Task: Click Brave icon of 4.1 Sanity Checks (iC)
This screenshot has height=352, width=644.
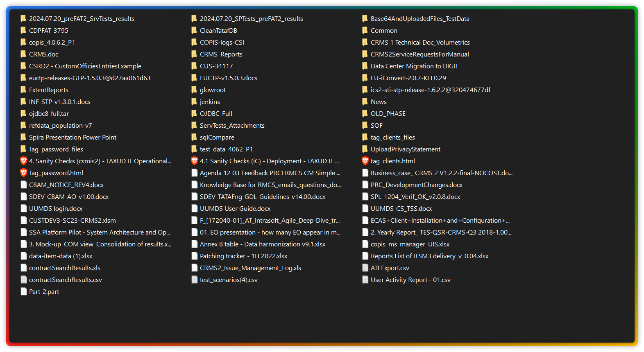Action: 194,161
